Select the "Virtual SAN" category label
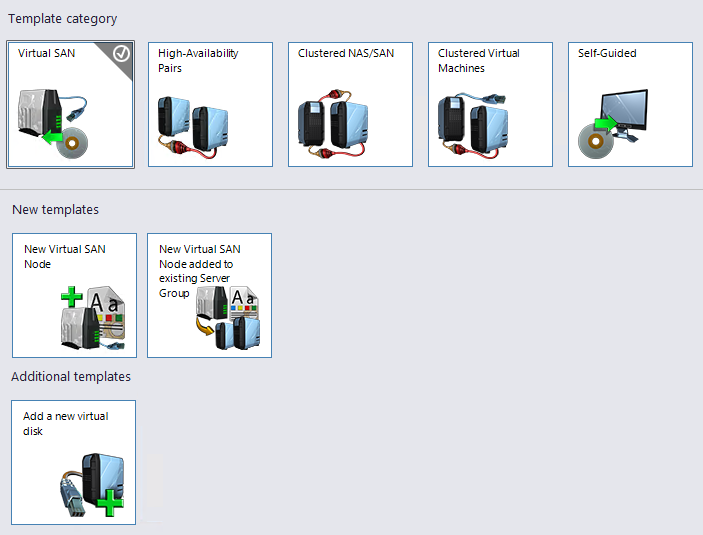The image size is (703, 535). (x=47, y=54)
